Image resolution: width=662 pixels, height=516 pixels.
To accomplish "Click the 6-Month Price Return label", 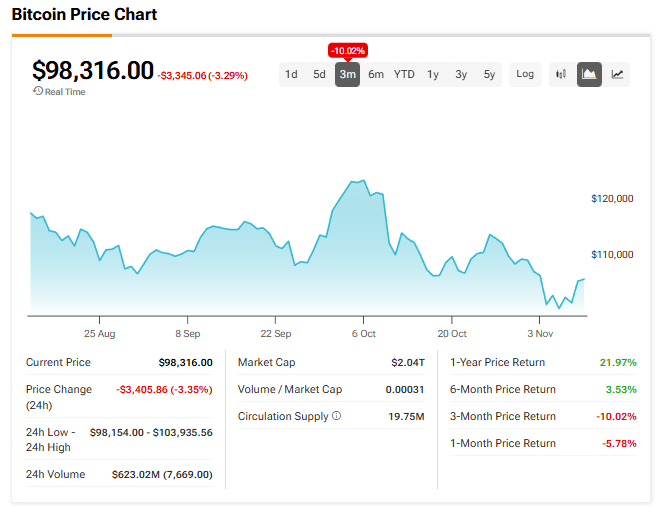I will click(503, 389).
